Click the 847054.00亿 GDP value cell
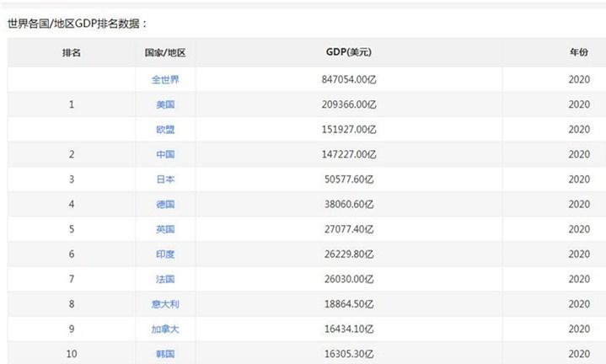This screenshot has height=364, width=606. click(x=349, y=80)
